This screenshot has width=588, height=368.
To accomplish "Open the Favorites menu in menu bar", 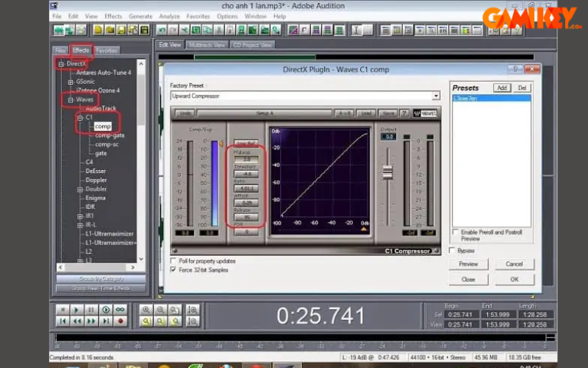I will click(198, 16).
